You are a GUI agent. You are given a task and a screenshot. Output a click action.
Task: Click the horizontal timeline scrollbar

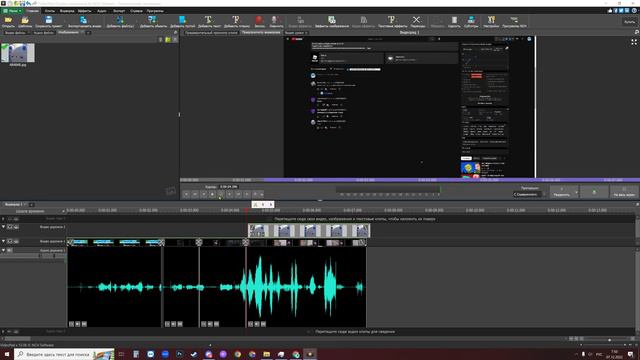tap(18, 339)
